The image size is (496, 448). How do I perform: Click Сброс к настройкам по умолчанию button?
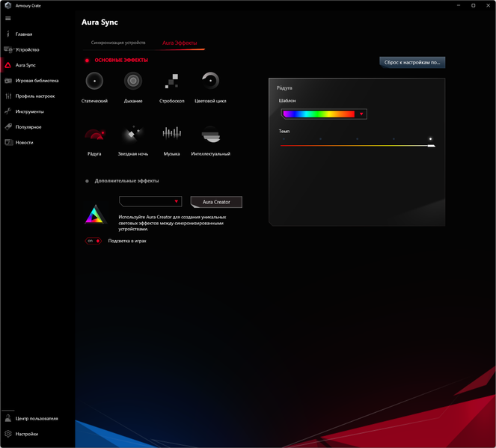412,63
